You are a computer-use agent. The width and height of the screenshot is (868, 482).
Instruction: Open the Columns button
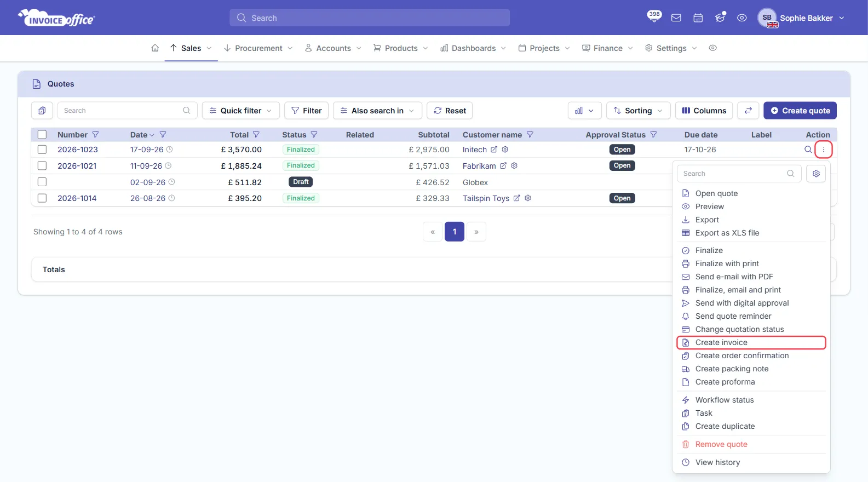[x=704, y=111]
